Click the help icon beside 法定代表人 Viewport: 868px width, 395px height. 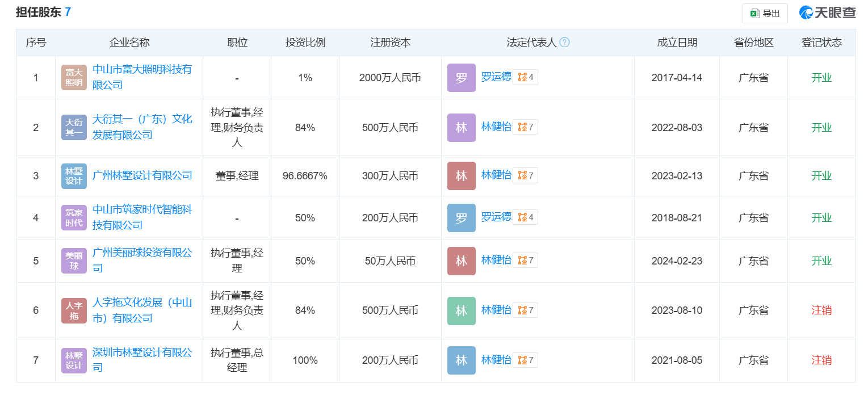click(564, 43)
